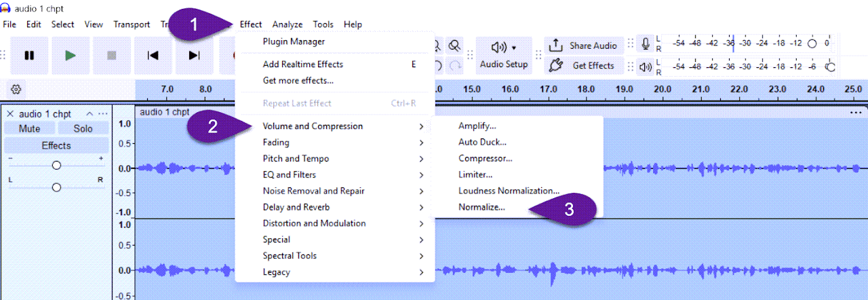Open the Help menu
The image size is (868, 300).
[x=353, y=24]
